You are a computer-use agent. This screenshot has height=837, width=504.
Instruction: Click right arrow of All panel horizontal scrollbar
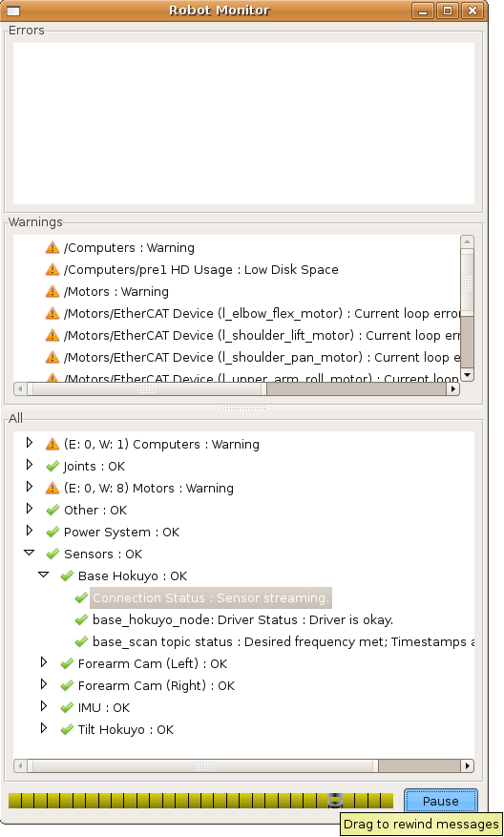click(468, 766)
